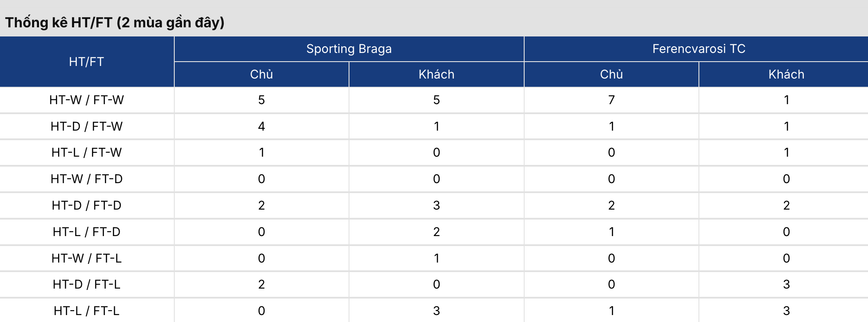Image resolution: width=868 pixels, height=322 pixels.
Task: Click the HT-L / FT-D row label
Action: point(87,232)
